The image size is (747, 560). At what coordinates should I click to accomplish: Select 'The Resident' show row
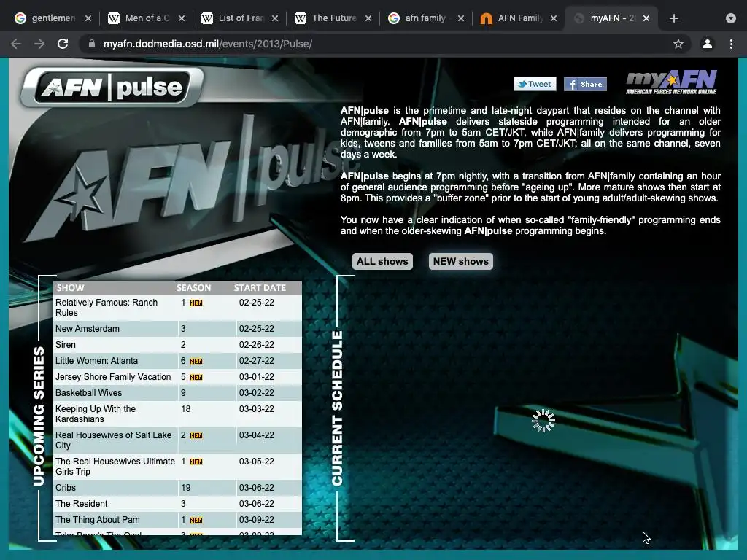pyautogui.click(x=178, y=504)
